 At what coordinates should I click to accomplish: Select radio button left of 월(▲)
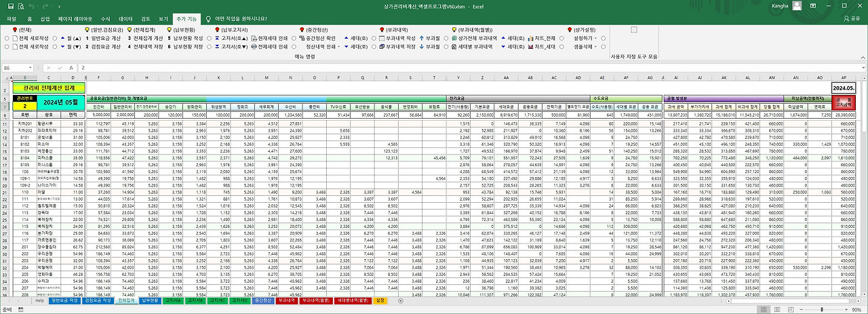[54, 39]
